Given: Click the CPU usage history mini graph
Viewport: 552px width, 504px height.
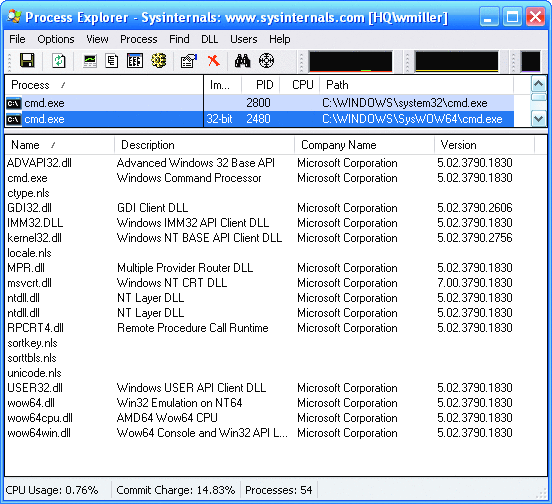Looking at the screenshot, I should [350, 62].
